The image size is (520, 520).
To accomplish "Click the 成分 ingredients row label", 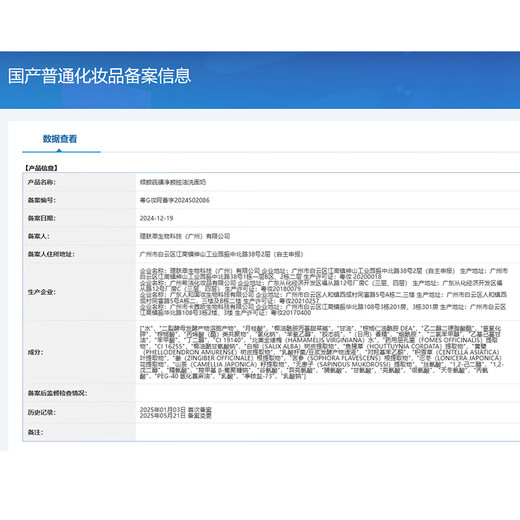I will pyautogui.click(x=35, y=352).
